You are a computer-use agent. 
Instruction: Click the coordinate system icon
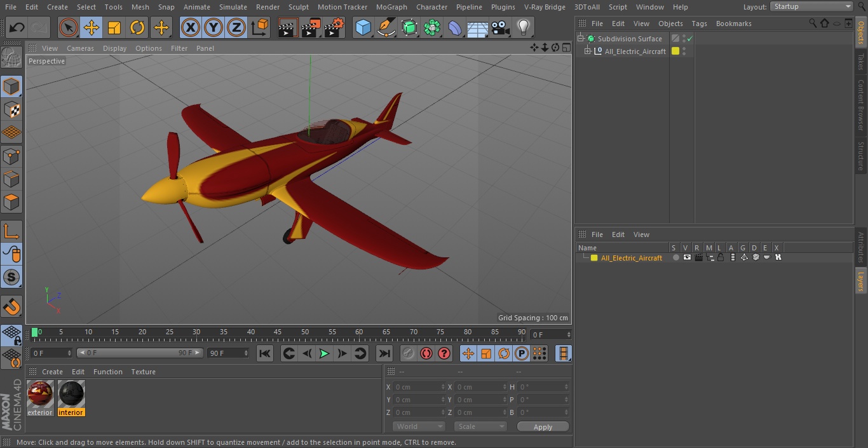coord(260,27)
